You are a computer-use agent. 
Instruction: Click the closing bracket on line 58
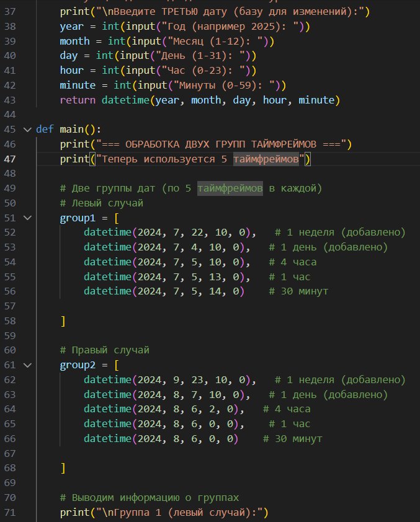[x=63, y=321]
